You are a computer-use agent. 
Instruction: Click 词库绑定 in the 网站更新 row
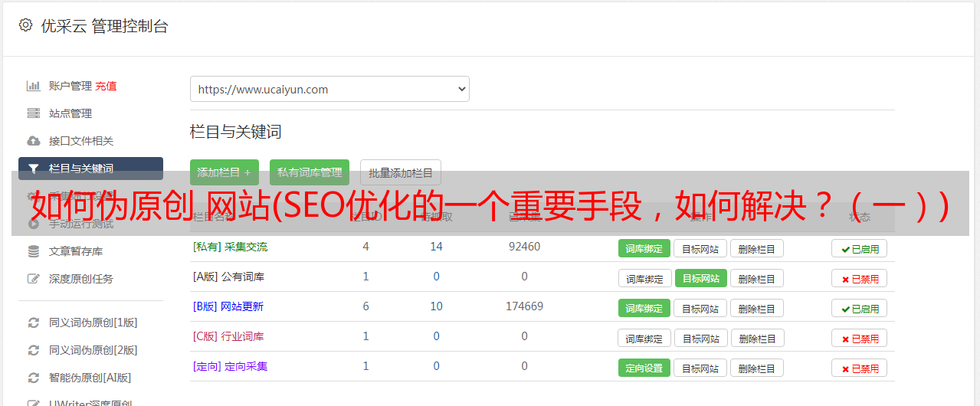point(644,308)
